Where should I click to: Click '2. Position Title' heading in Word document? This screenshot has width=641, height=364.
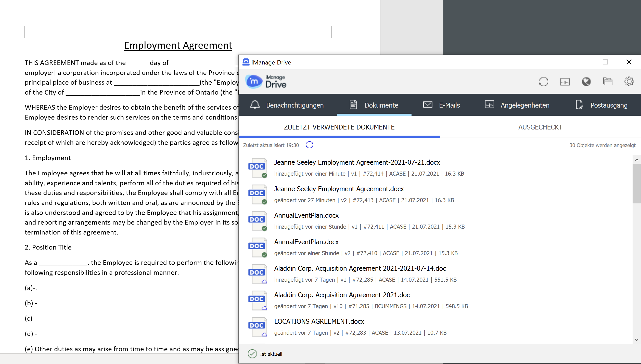click(x=48, y=247)
